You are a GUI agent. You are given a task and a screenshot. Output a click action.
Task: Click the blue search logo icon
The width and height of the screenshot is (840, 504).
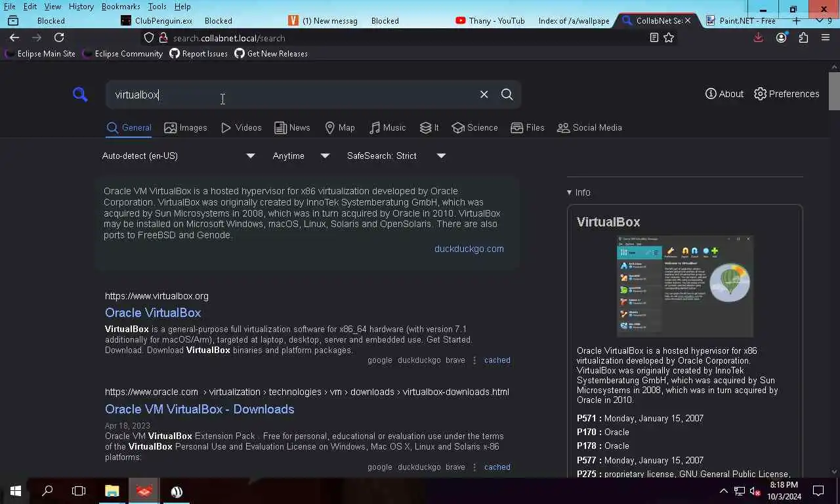point(80,94)
